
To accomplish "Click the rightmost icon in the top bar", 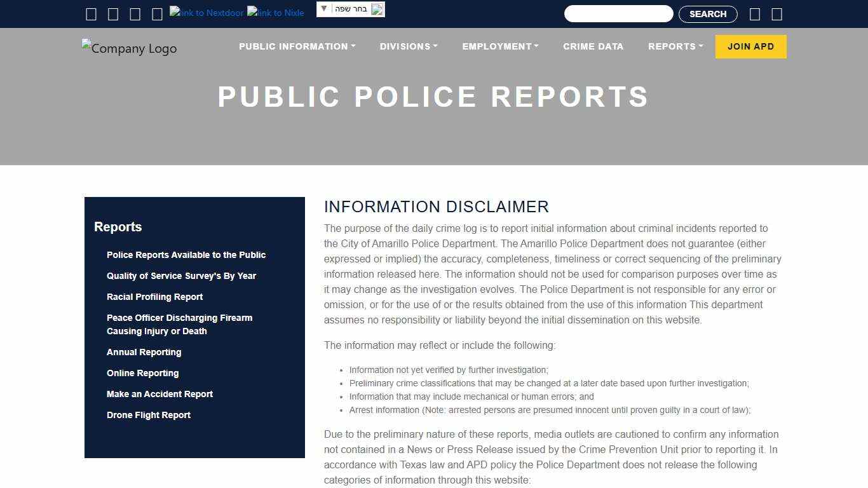I will tap(776, 13).
